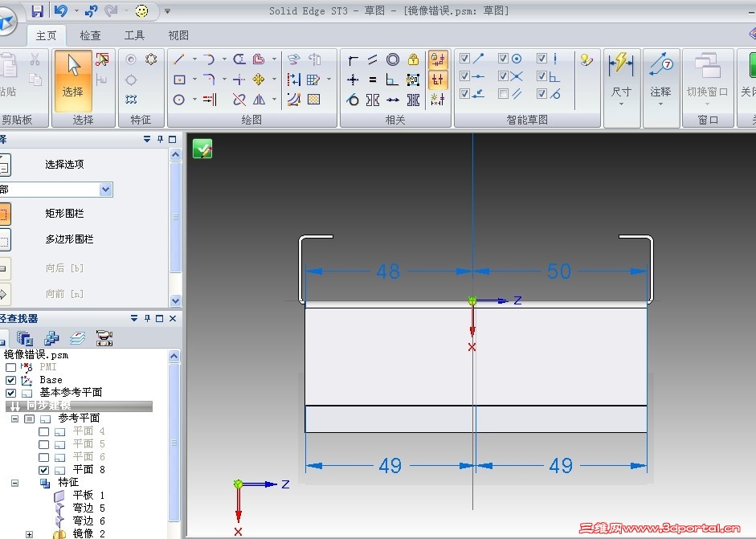Click the Horizontal/Vertical relationship icon
Image resolution: width=756 pixels, height=539 pixels.
tap(353, 80)
